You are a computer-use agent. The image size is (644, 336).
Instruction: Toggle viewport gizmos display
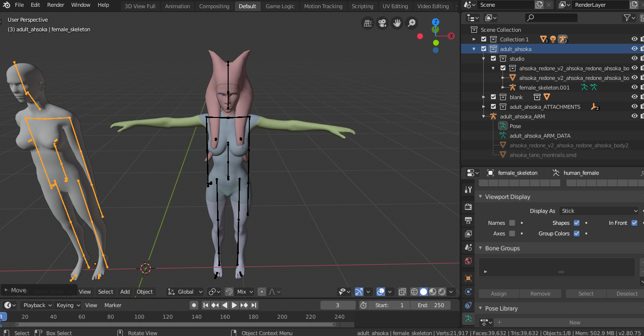[x=359, y=292]
